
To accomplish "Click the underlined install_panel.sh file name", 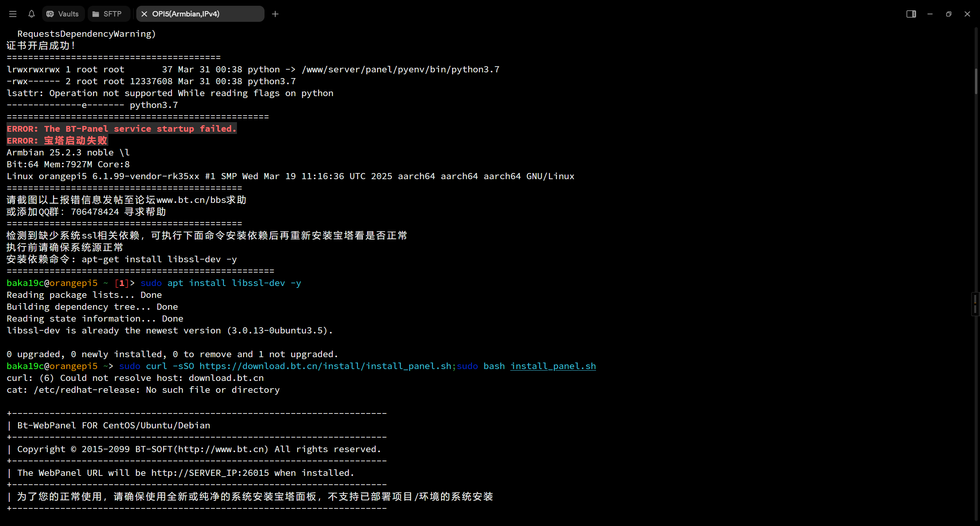I will [553, 366].
